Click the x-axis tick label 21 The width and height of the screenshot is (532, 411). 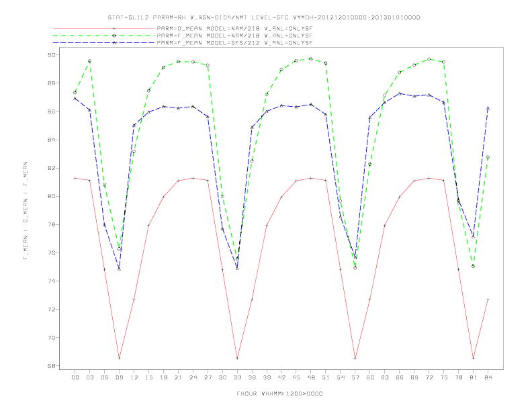(x=178, y=377)
